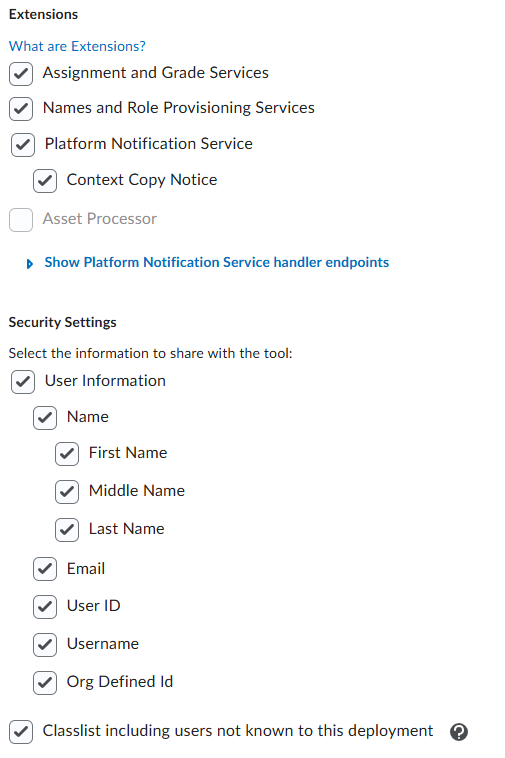Click the 'Names and Role Provisioning Services' label

[179, 108]
